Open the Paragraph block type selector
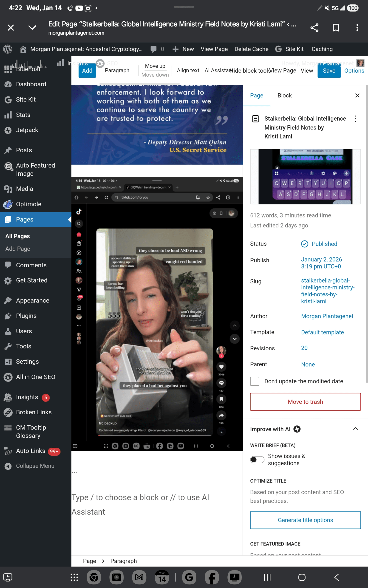Image resolution: width=368 pixels, height=588 pixels. [x=117, y=70]
